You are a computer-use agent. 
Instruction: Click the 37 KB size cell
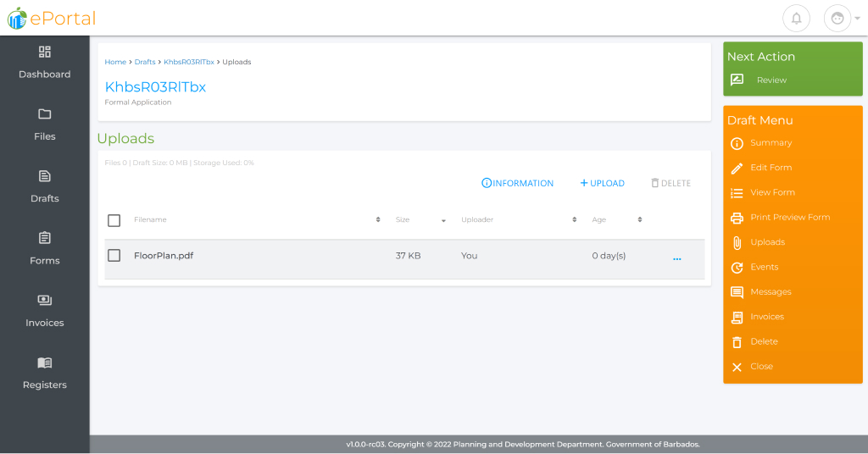[408, 256]
